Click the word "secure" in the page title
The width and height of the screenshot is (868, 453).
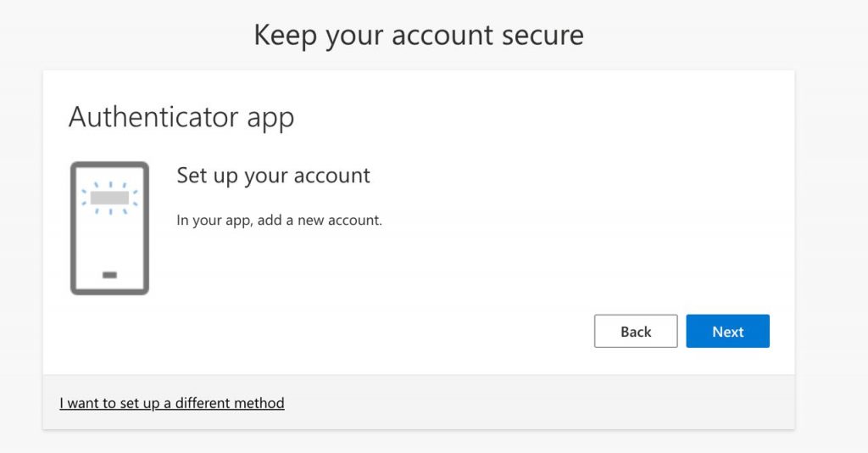click(x=542, y=36)
